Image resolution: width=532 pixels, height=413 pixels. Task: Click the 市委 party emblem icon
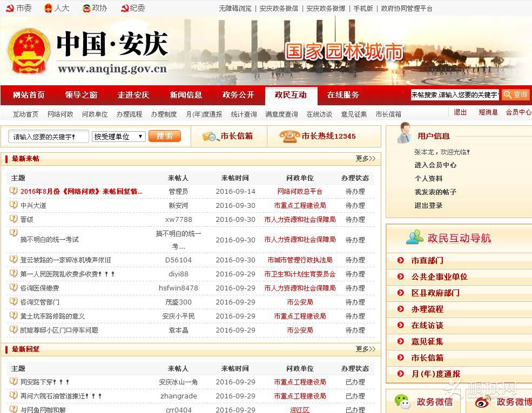click(x=10, y=8)
